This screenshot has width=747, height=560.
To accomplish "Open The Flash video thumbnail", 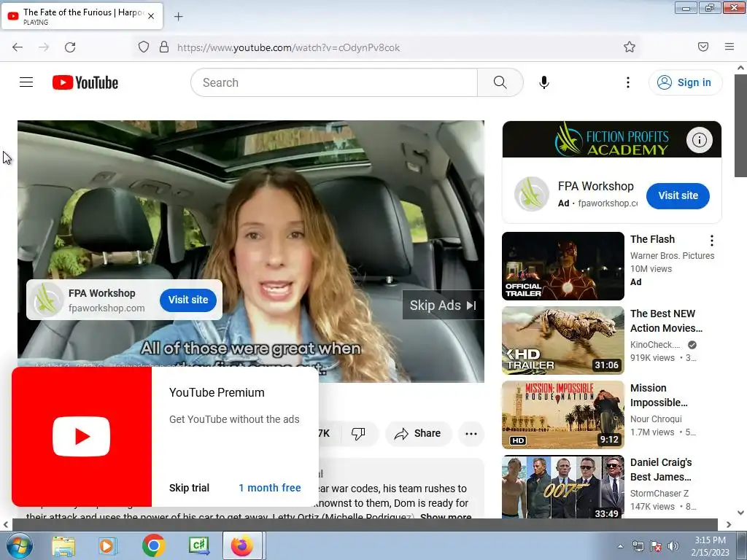I will coord(563,266).
